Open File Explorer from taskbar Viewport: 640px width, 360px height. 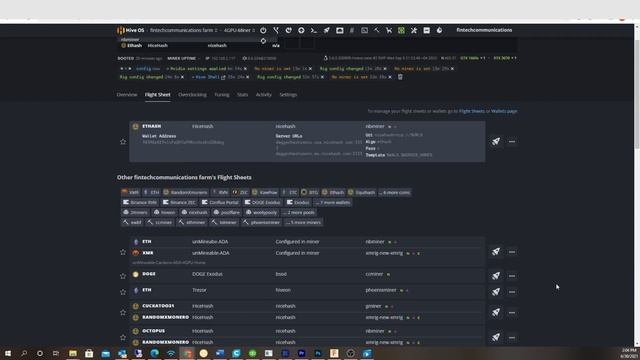pos(73,353)
